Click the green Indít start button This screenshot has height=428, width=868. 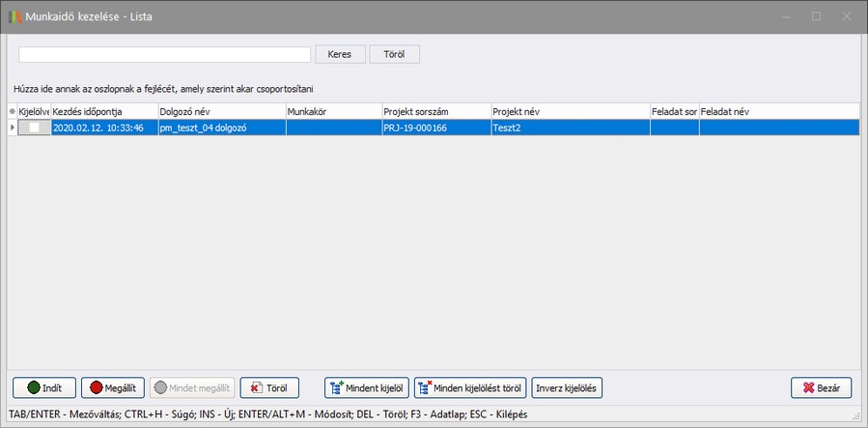44,387
